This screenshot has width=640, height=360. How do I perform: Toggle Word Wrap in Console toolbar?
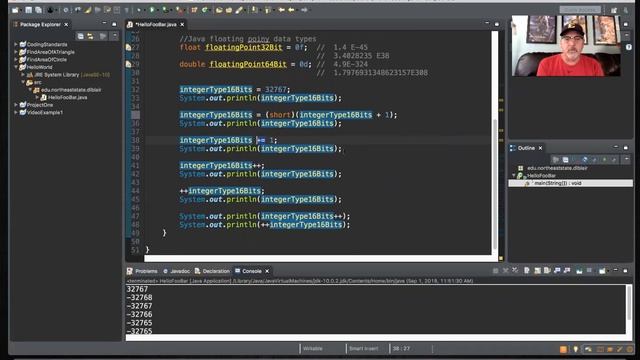[x=547, y=271]
